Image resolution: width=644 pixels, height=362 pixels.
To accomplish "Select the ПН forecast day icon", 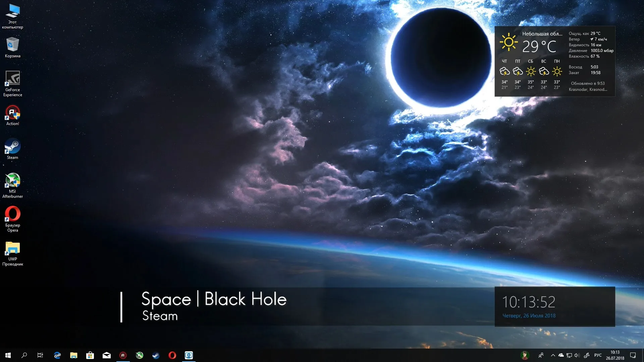I will coord(557,71).
